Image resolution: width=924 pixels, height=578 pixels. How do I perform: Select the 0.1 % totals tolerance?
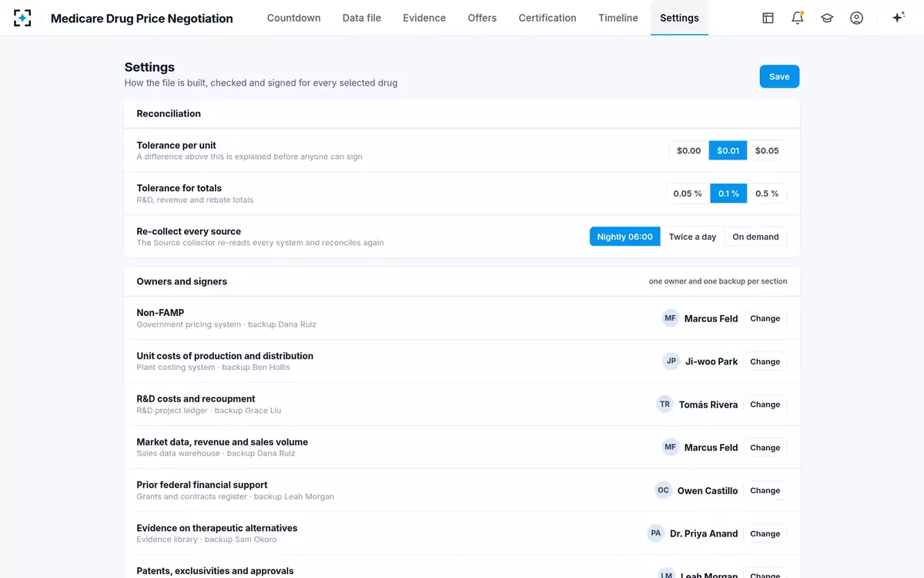(x=728, y=194)
